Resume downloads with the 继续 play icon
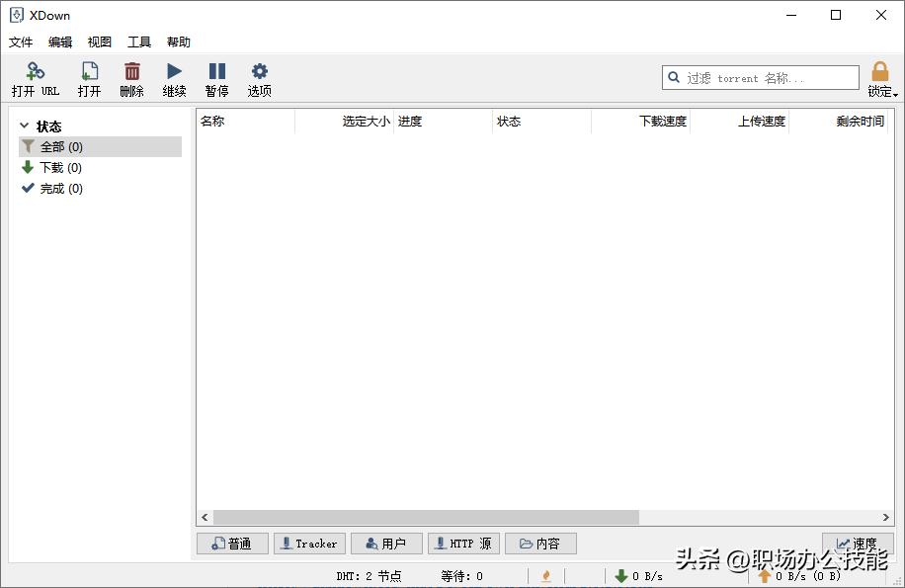The height and width of the screenshot is (588, 905). [174, 71]
